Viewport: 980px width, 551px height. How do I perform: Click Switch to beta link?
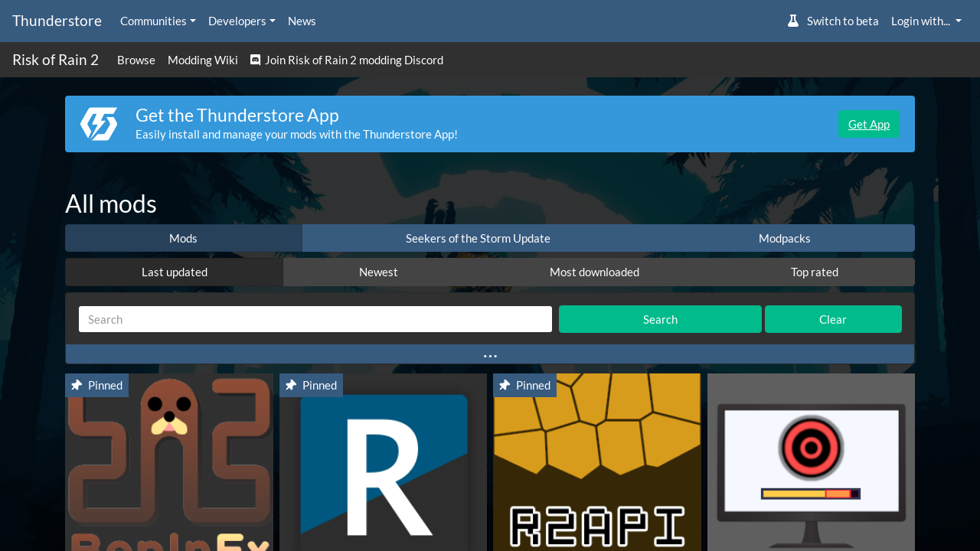click(833, 21)
